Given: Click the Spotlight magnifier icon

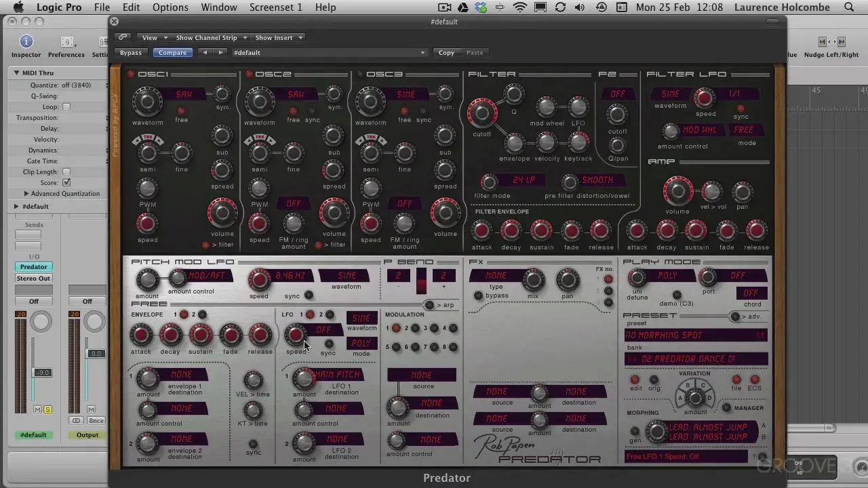Looking at the screenshot, I should coord(849,7).
